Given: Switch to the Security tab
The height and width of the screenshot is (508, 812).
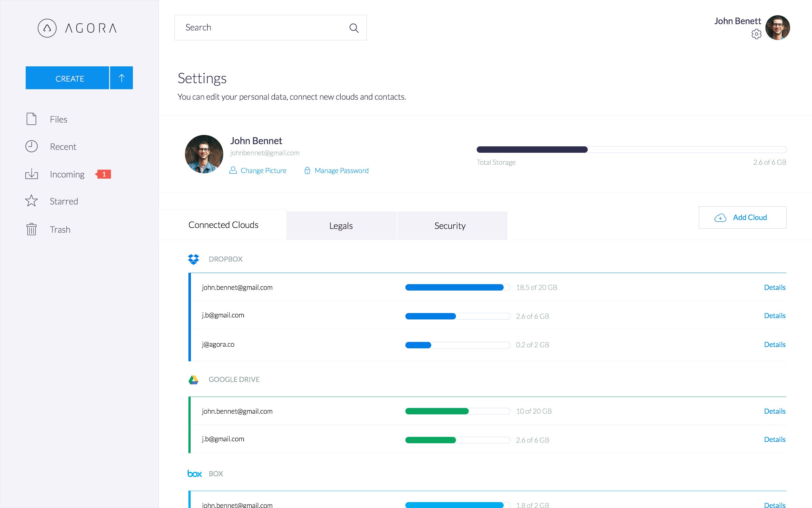Looking at the screenshot, I should pos(452,226).
